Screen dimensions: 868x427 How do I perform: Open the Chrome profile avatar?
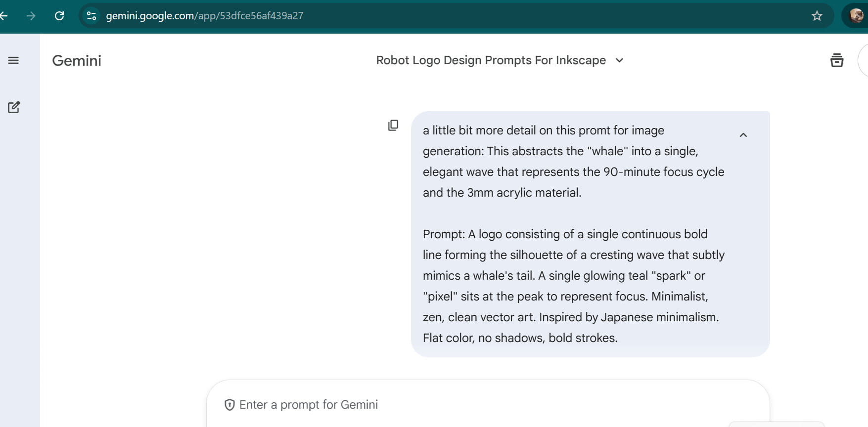857,16
